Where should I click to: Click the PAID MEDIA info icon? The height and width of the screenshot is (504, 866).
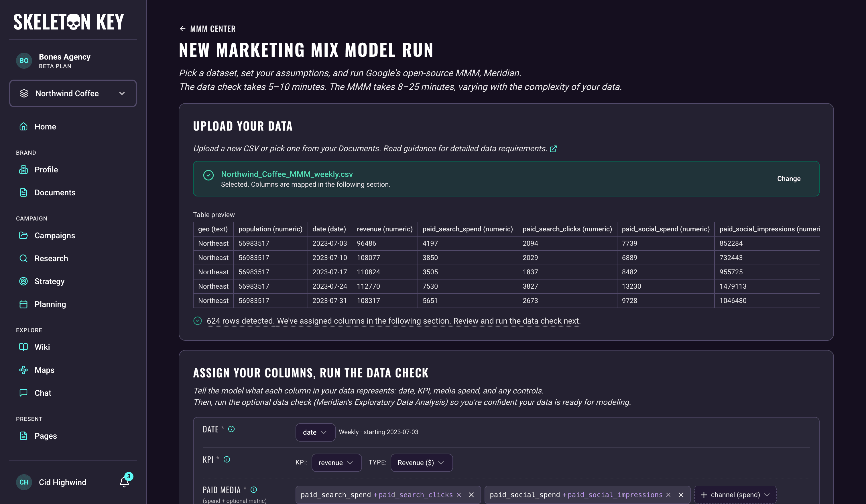254,490
